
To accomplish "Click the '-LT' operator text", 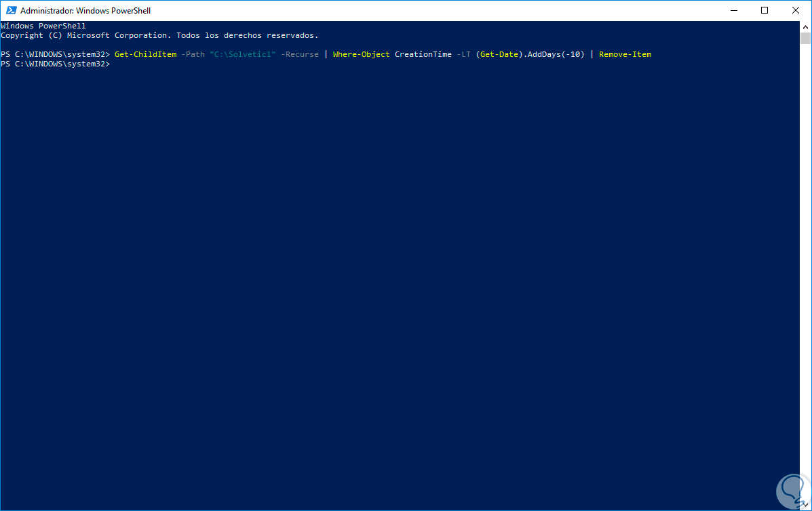I will pyautogui.click(x=463, y=54).
